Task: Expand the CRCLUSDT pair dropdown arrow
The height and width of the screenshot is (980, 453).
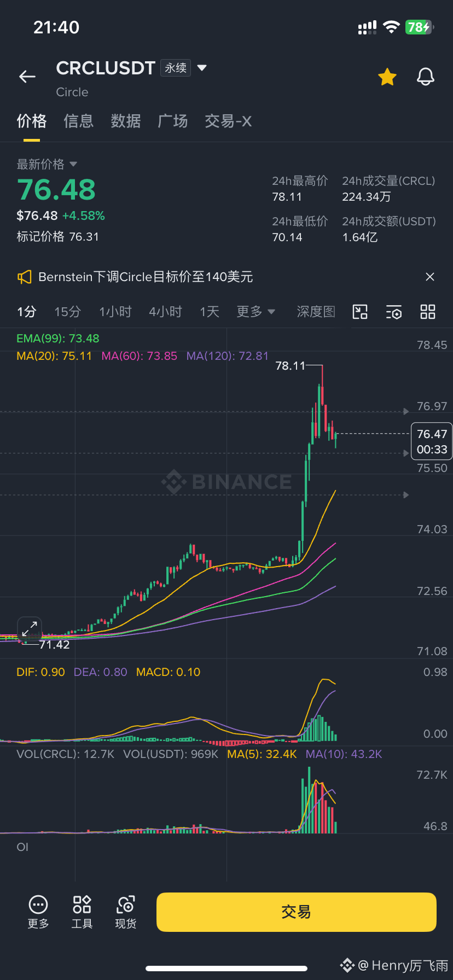Action: (x=202, y=68)
